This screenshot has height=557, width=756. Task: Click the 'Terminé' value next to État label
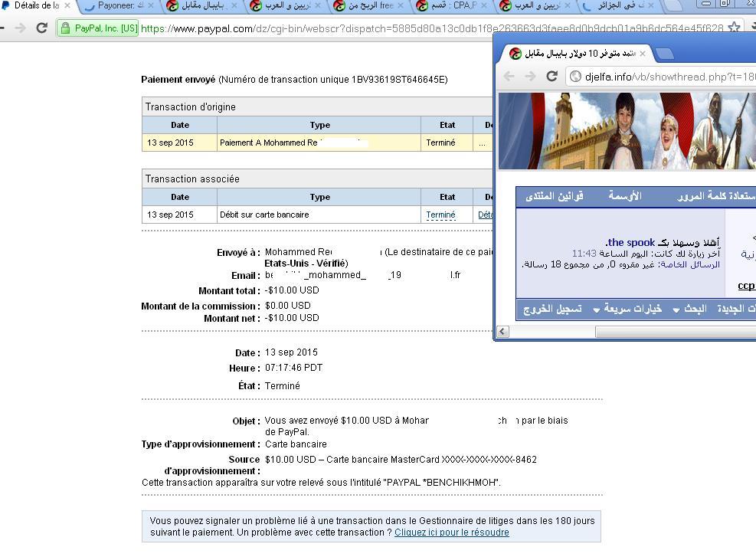pos(283,386)
